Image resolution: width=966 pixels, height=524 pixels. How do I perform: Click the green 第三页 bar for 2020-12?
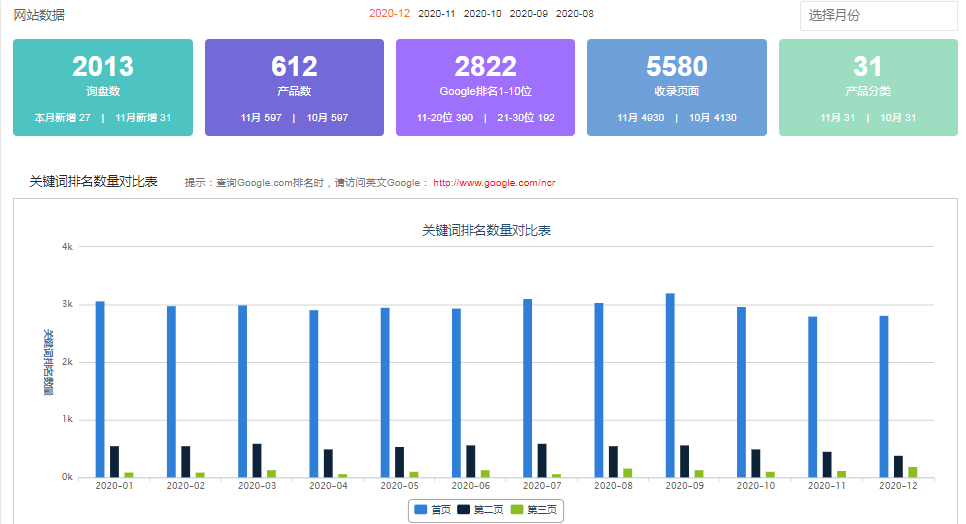[x=912, y=472]
